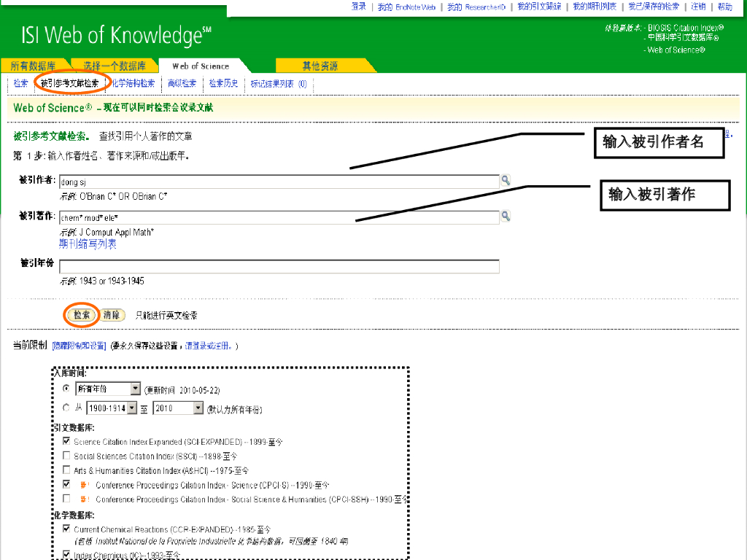Screen dimensions: 747x560
Task: Open the 2010 end year dropdown
Action: (x=178, y=408)
